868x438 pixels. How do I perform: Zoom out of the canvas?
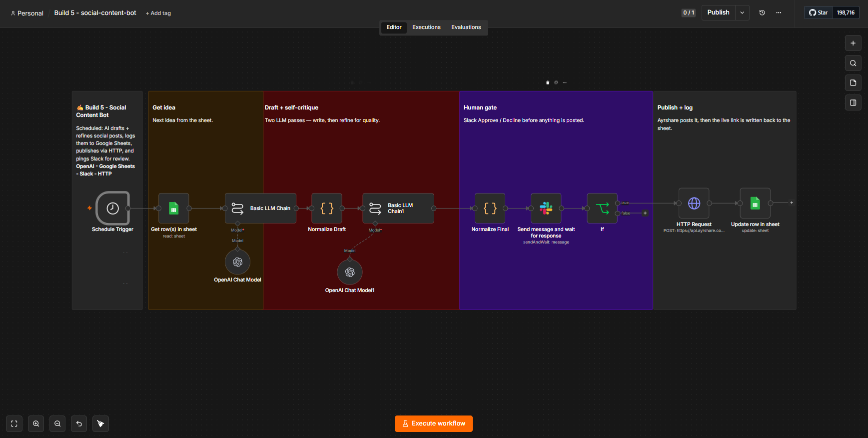coord(57,423)
